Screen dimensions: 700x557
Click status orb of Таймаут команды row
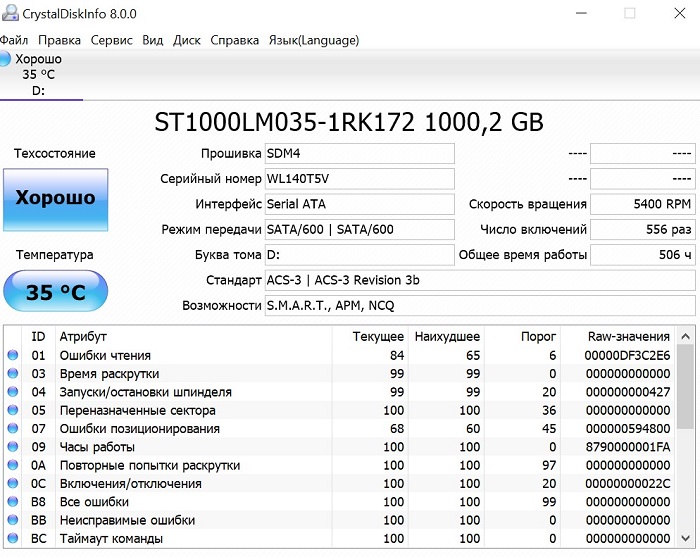12,538
